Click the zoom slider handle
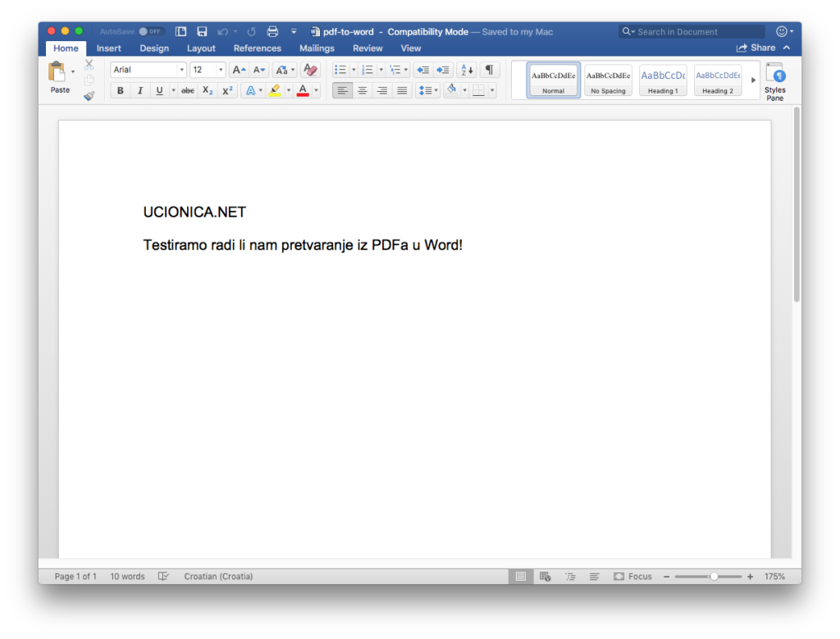 pyautogui.click(x=714, y=577)
